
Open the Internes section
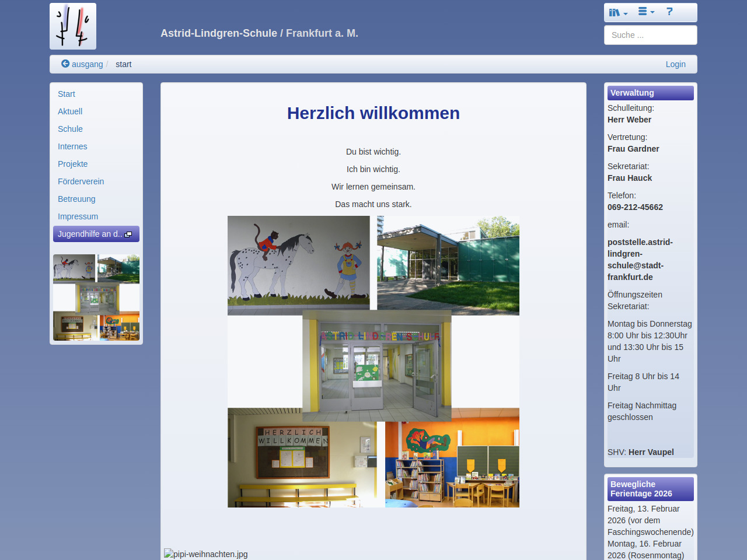tap(72, 146)
